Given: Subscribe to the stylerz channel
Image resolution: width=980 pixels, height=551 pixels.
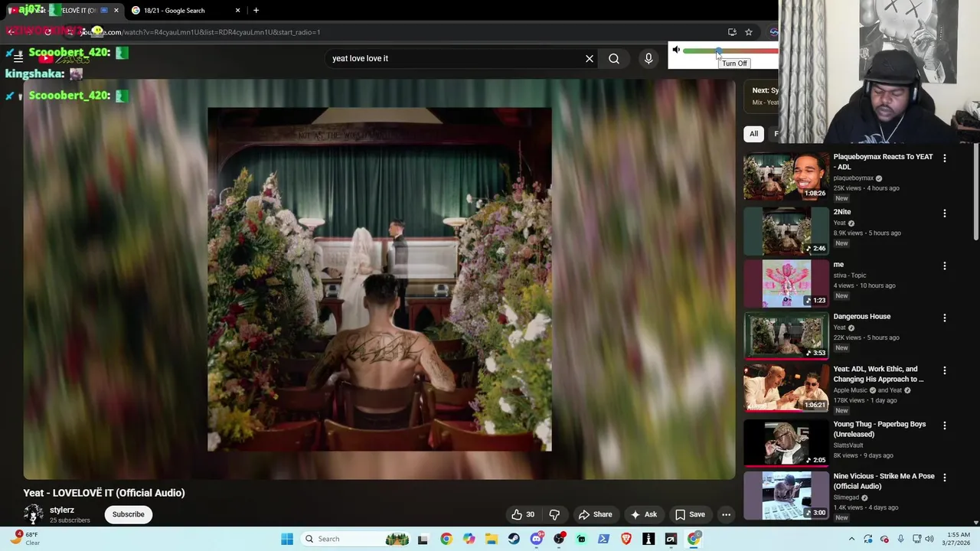Looking at the screenshot, I should 129,514.
